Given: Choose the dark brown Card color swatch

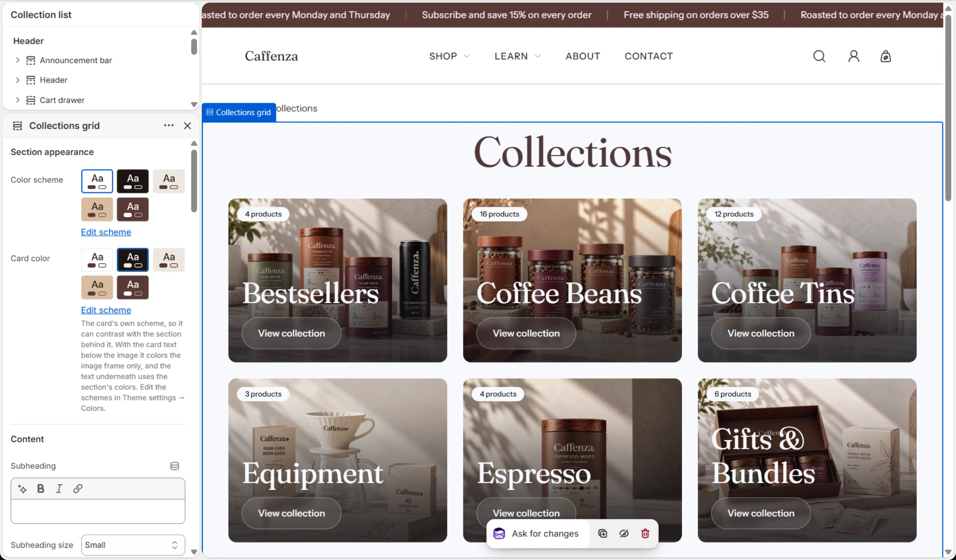Looking at the screenshot, I should pos(132,287).
